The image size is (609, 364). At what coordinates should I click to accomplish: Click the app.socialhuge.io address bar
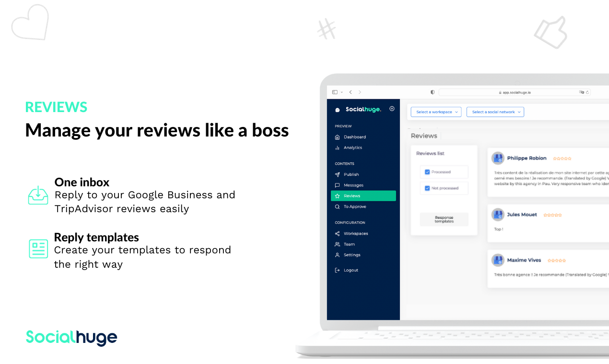515,92
